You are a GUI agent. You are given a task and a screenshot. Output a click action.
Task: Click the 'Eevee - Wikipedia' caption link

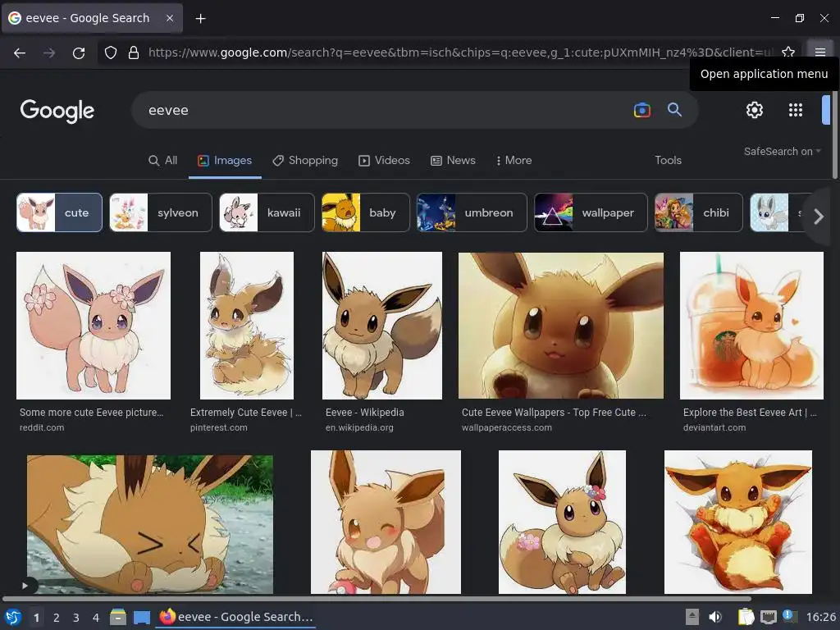click(365, 413)
